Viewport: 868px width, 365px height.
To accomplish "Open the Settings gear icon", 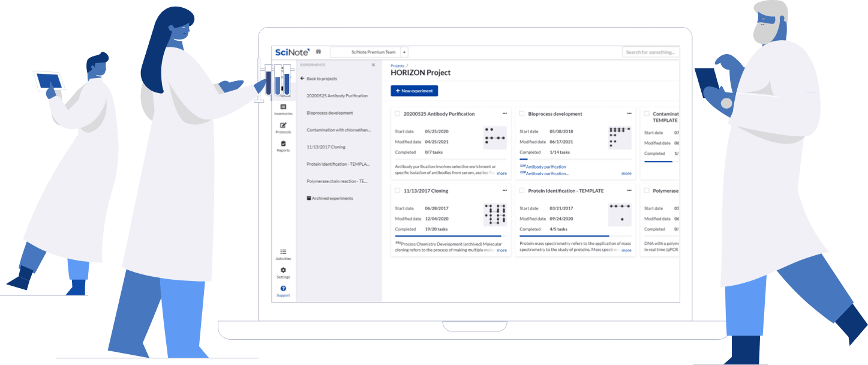I will [283, 271].
